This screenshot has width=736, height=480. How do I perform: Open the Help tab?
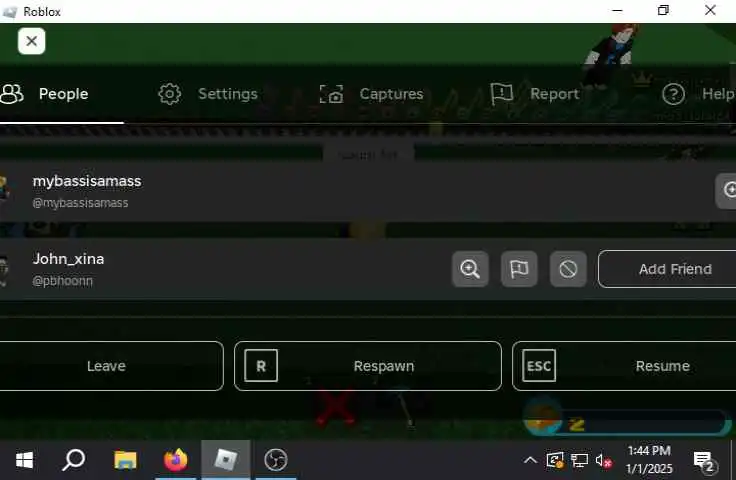tap(698, 94)
